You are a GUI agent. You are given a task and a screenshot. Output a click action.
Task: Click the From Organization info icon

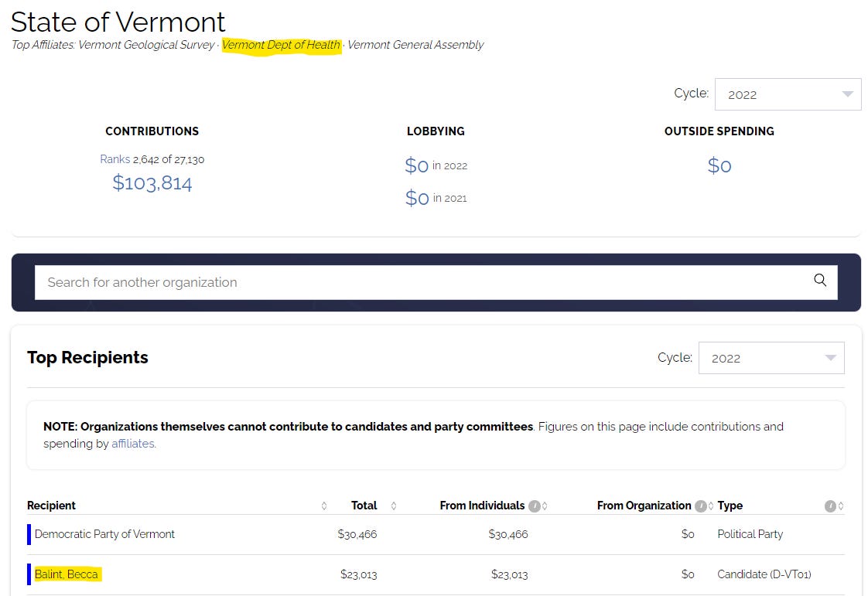coord(701,506)
